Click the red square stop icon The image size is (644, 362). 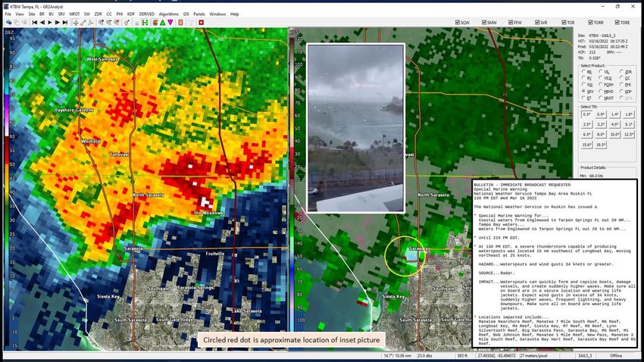(202, 22)
